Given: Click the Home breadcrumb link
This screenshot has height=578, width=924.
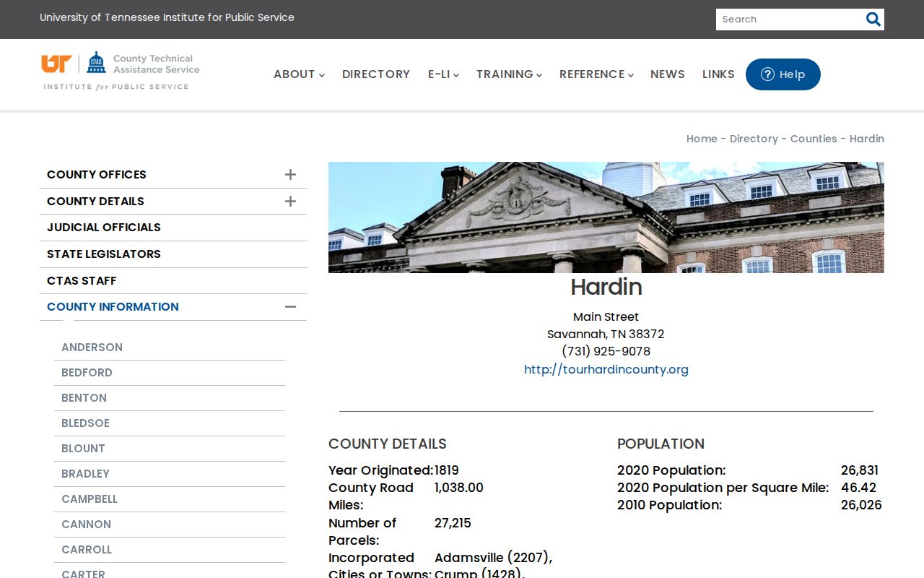Looking at the screenshot, I should click(x=702, y=139).
